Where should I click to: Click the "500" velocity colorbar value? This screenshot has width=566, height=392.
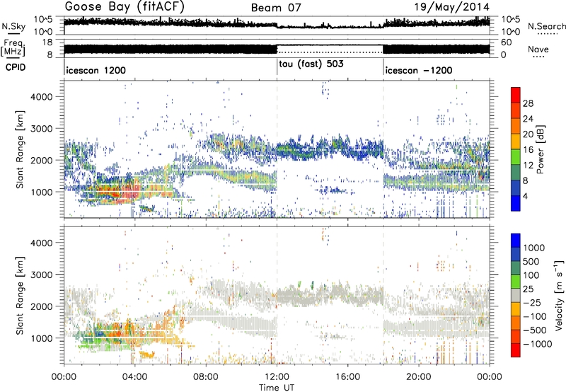(x=531, y=262)
